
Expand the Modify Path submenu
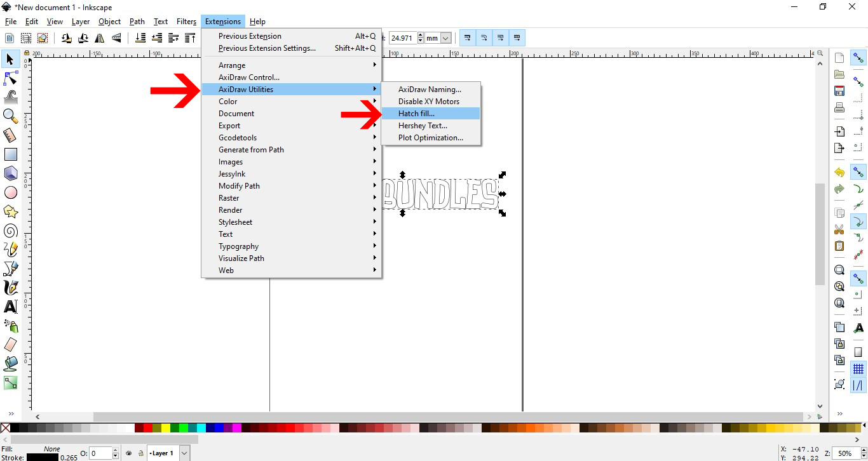click(x=292, y=186)
